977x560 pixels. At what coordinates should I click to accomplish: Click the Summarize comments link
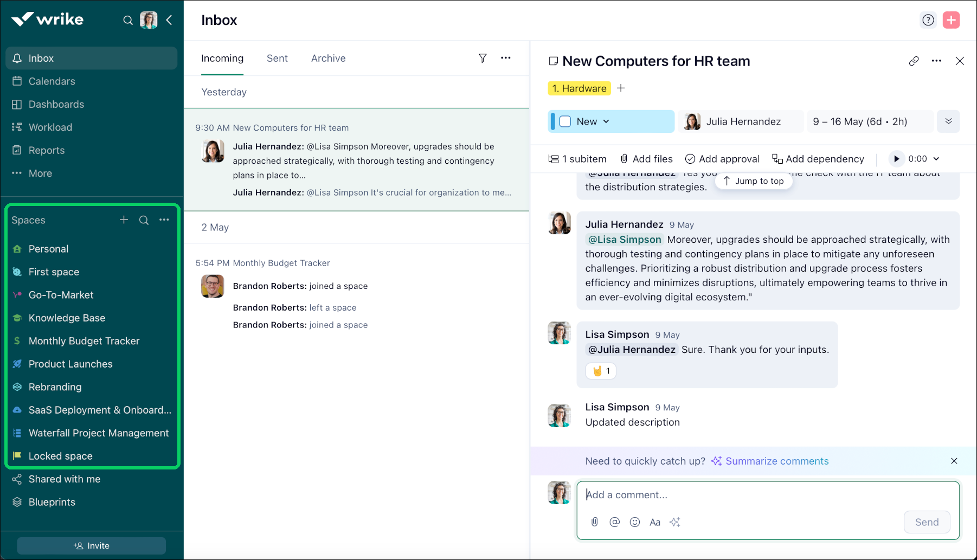776,461
